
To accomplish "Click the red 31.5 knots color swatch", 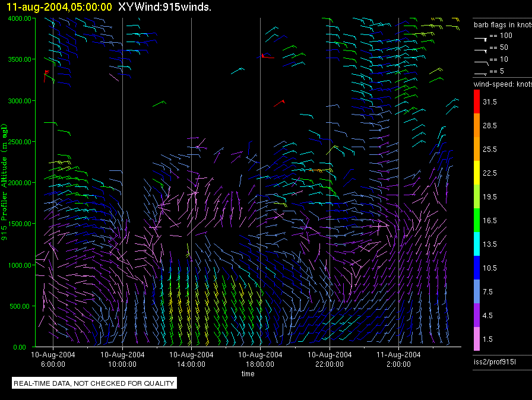I will click(x=477, y=101).
